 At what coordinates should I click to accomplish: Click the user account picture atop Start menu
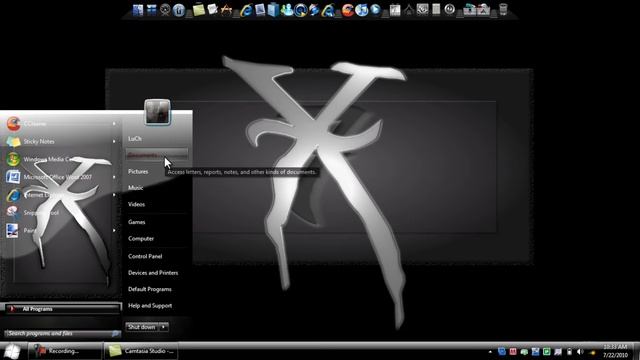[158, 111]
